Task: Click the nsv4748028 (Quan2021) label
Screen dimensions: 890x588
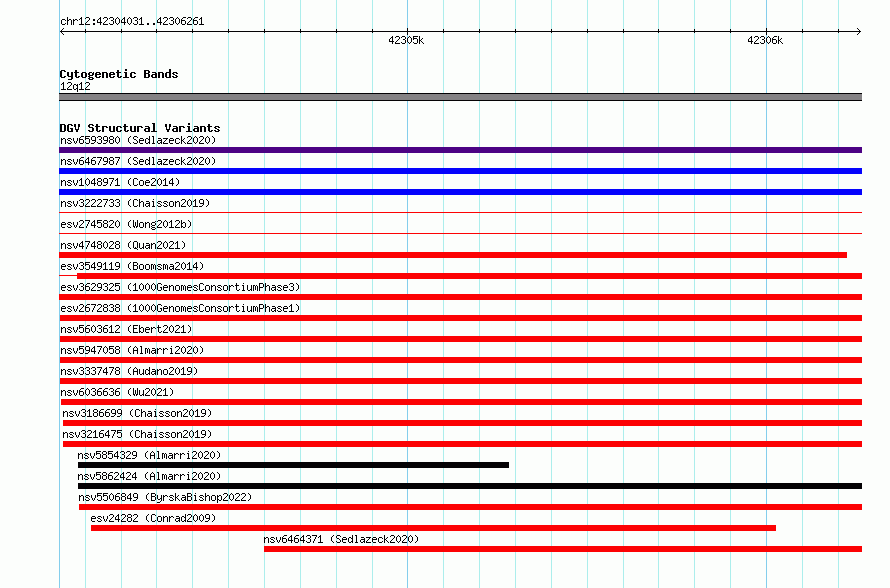Action: [x=123, y=245]
